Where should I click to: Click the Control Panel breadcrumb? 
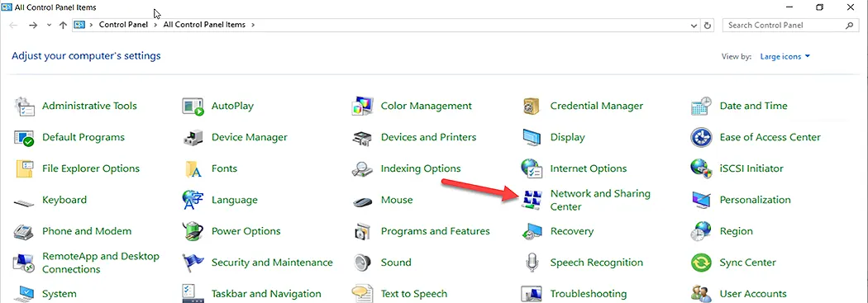click(123, 25)
